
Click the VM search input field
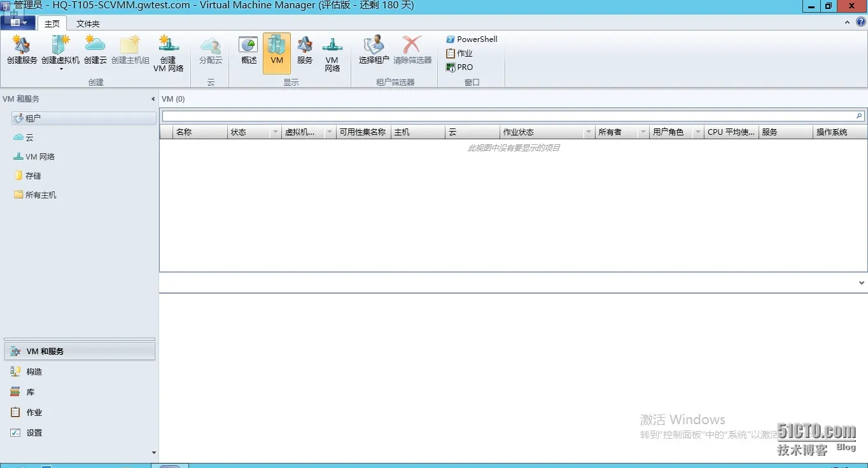tap(508, 116)
